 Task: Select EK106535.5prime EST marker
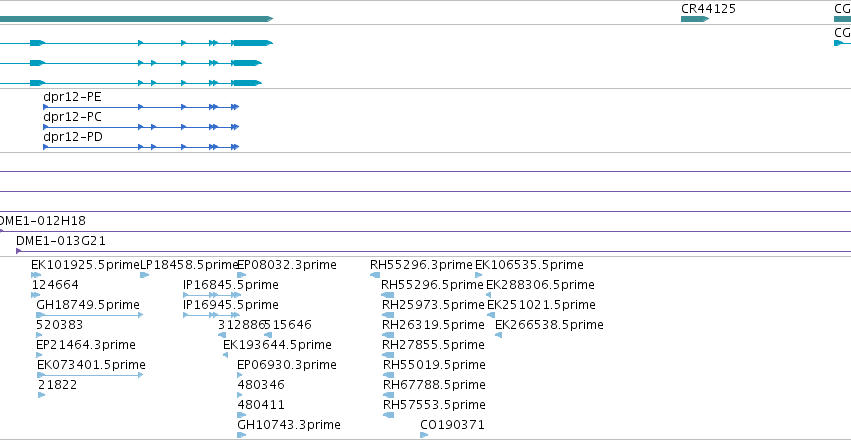tap(479, 275)
